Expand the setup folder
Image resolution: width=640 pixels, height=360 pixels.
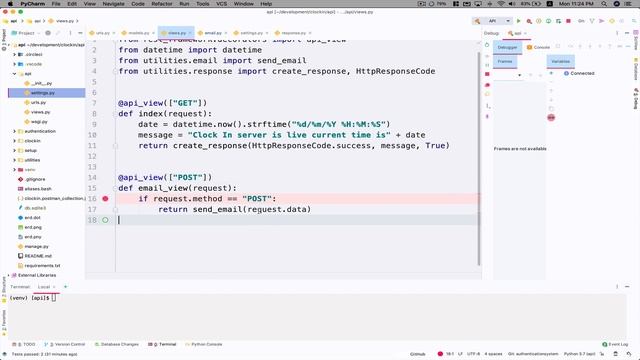click(15, 151)
